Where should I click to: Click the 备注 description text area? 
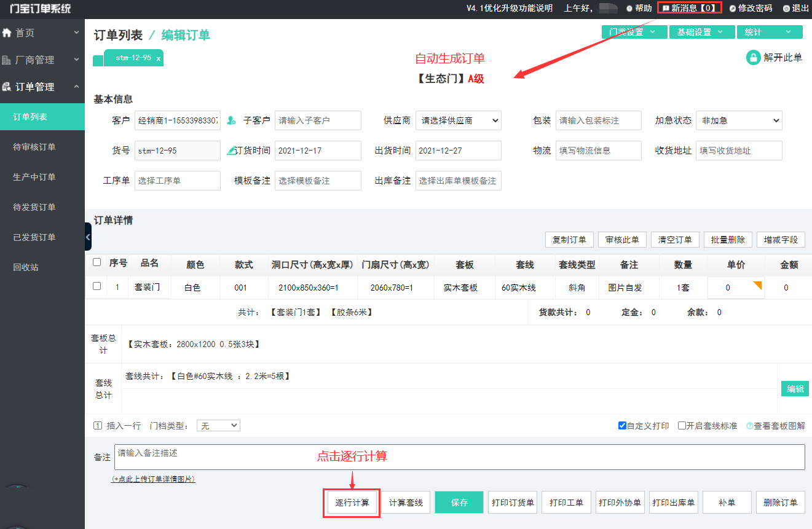point(460,457)
